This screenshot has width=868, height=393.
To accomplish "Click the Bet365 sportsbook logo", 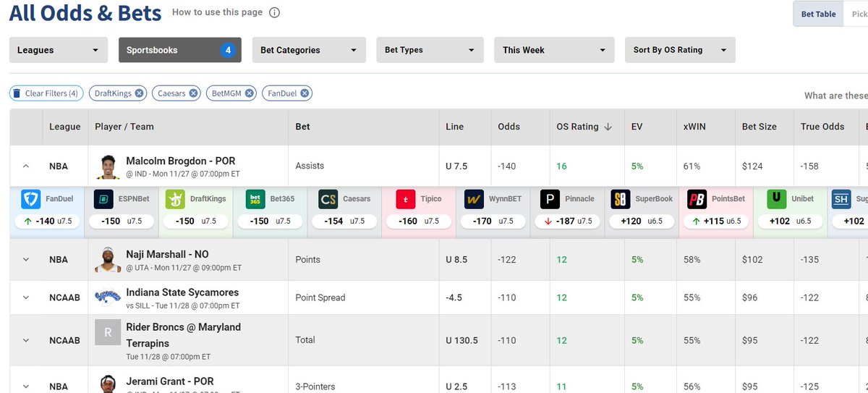I will tap(255, 199).
